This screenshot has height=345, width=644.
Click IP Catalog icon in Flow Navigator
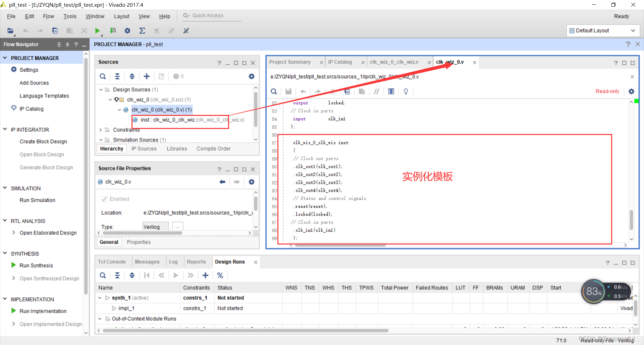coord(14,108)
